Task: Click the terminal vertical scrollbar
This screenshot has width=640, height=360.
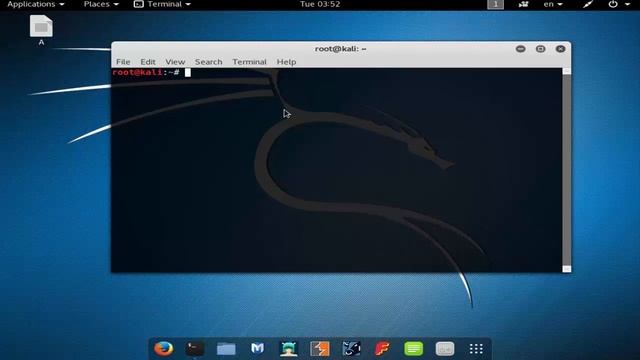Action: tap(567, 170)
